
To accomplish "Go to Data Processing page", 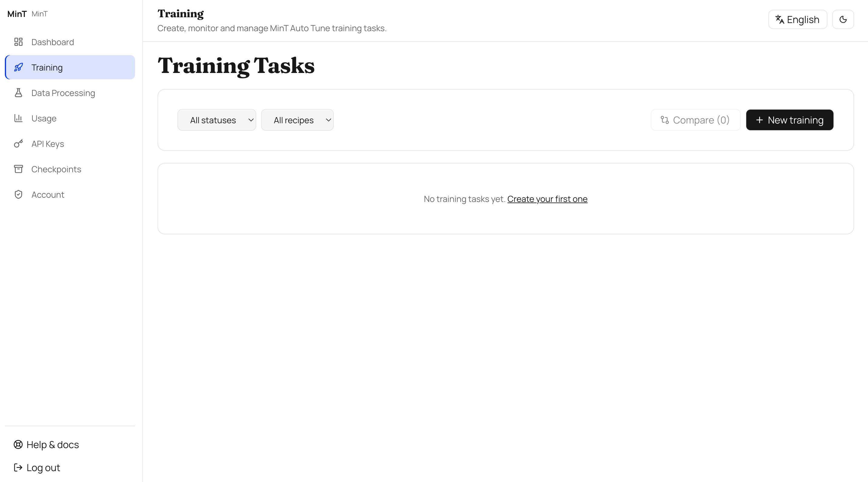I will point(70,93).
